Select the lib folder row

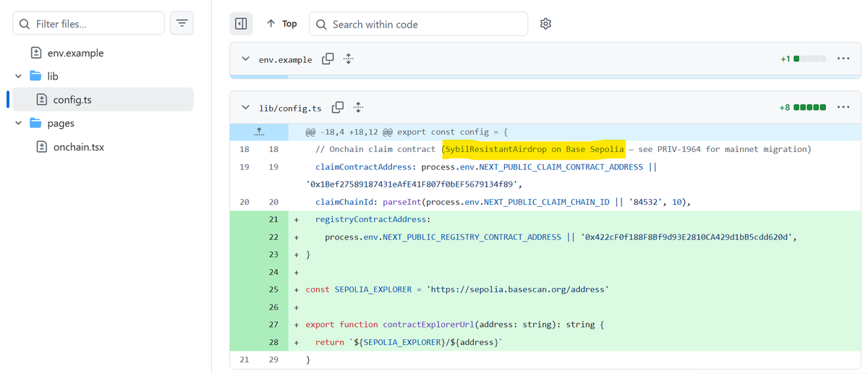tap(103, 76)
